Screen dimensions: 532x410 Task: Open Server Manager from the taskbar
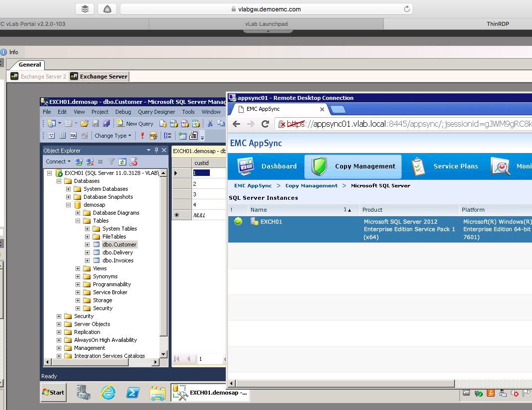pyautogui.click(x=83, y=393)
